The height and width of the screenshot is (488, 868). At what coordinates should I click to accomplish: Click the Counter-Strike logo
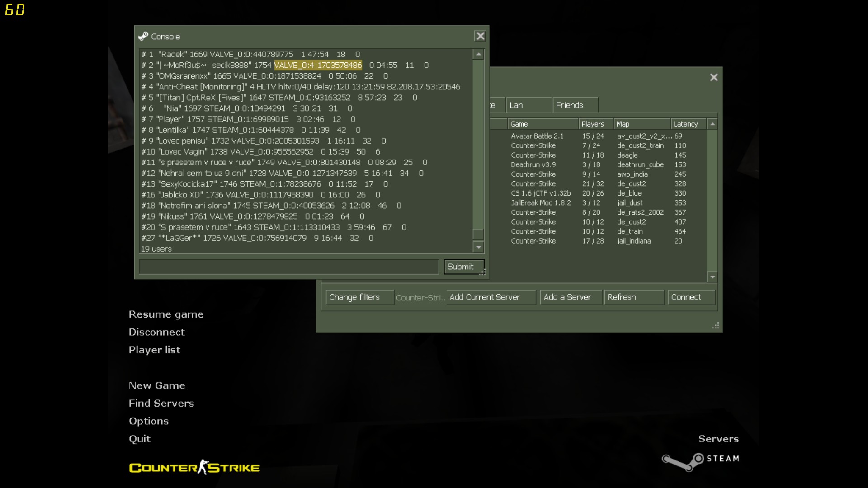point(194,467)
